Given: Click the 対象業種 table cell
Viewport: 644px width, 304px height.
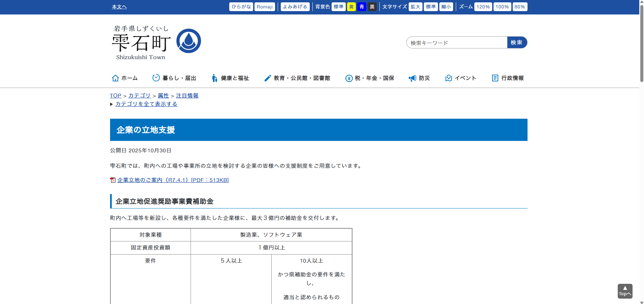Looking at the screenshot, I should [x=150, y=235].
